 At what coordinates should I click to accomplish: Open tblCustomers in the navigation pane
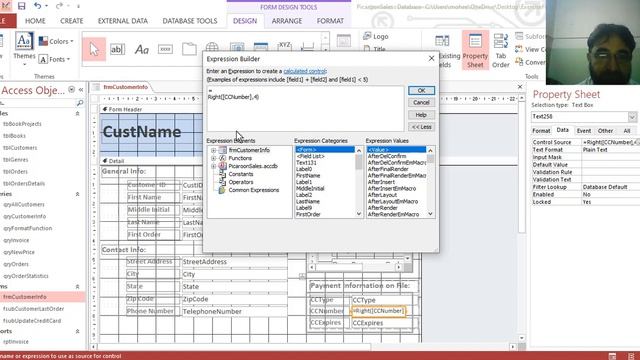(20, 148)
